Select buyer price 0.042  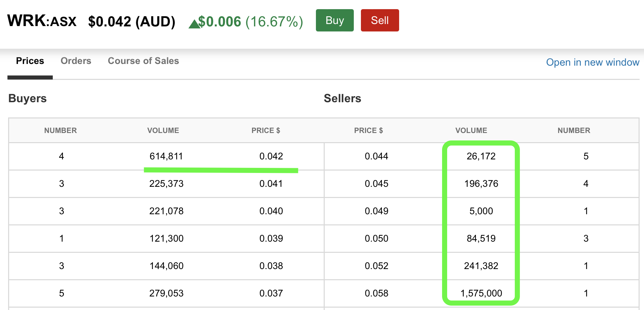(271, 156)
